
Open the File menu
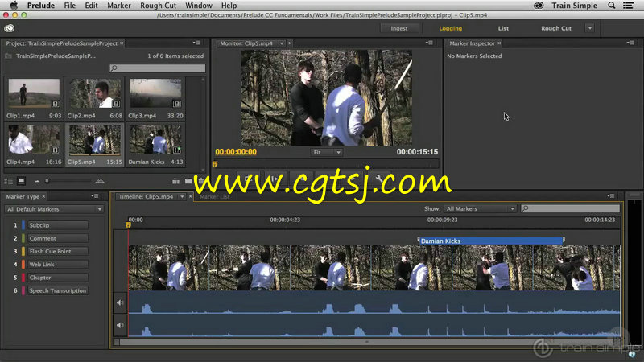pos(70,6)
